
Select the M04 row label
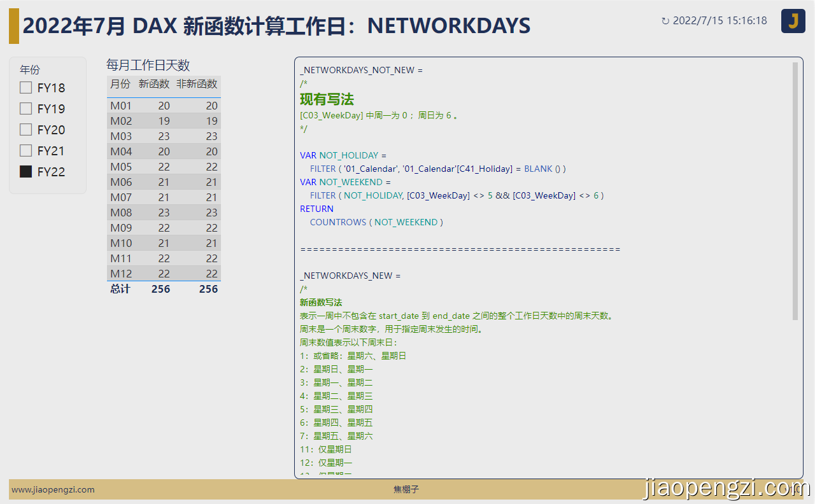[x=121, y=151]
